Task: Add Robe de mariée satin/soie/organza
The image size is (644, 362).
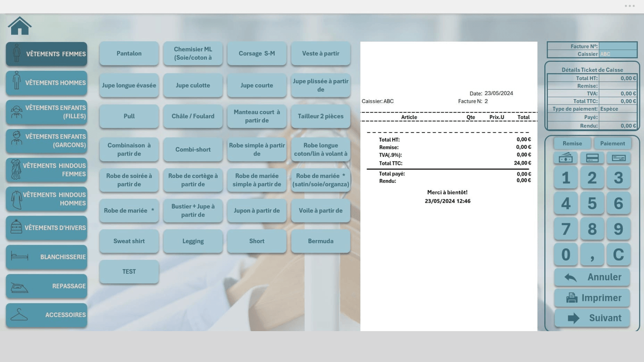Action: point(321,180)
